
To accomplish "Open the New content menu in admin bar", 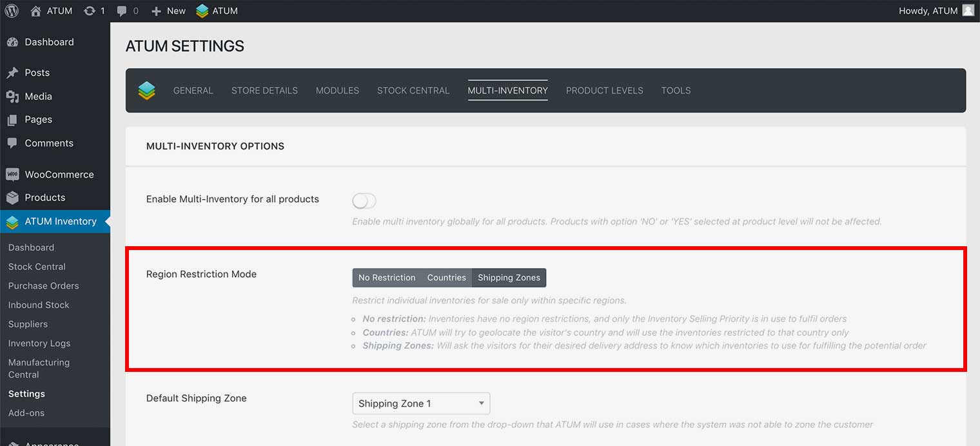I will pyautogui.click(x=168, y=11).
